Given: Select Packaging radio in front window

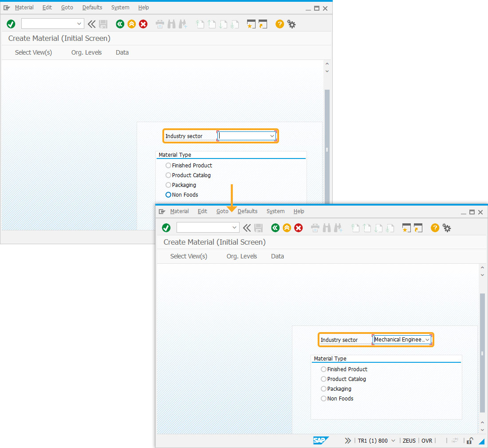Looking at the screenshot, I should [x=323, y=389].
